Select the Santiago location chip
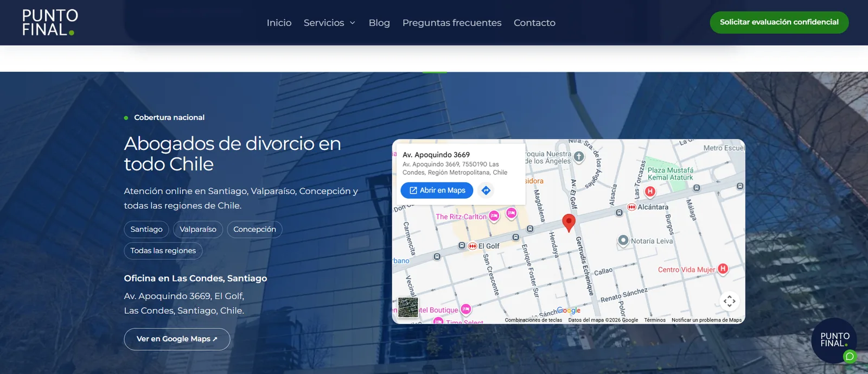This screenshot has height=374, width=868. pos(146,229)
